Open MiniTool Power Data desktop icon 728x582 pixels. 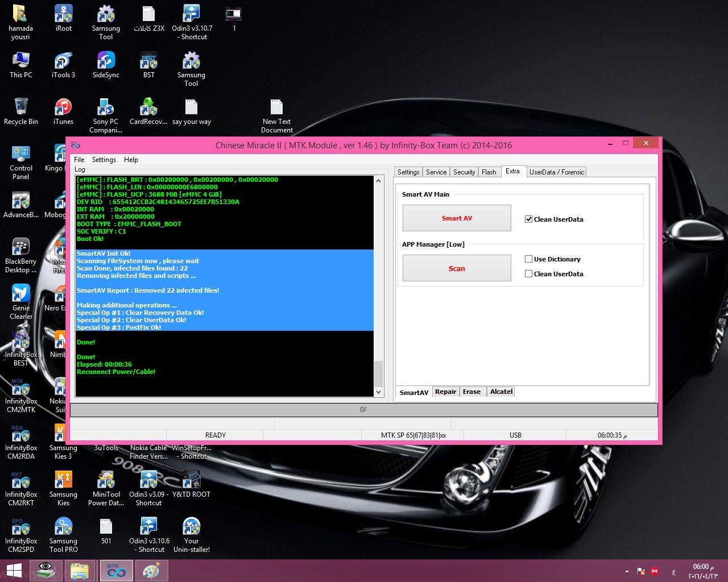coord(106,488)
